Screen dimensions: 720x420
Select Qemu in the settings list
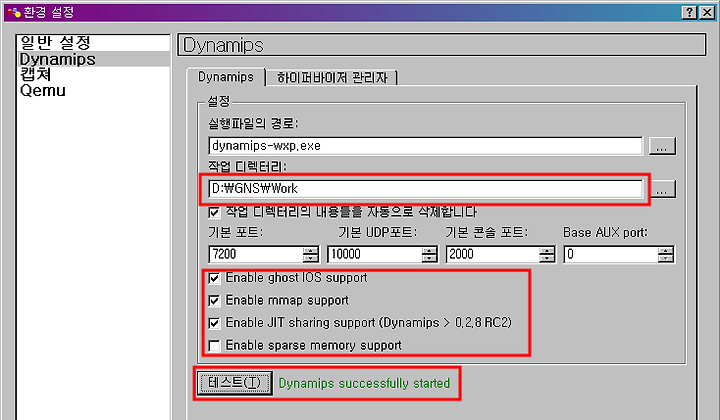coord(93,90)
